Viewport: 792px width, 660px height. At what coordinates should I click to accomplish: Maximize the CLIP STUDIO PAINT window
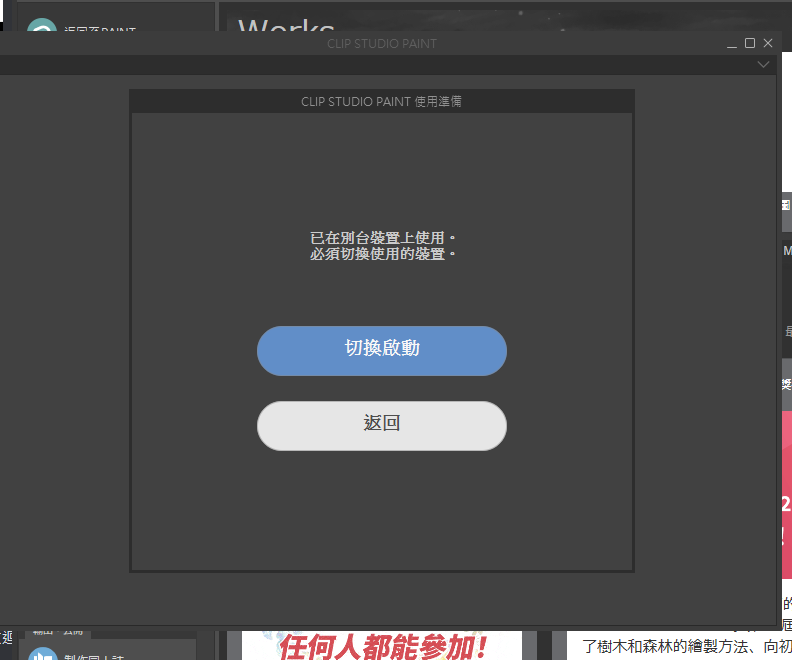tap(750, 43)
